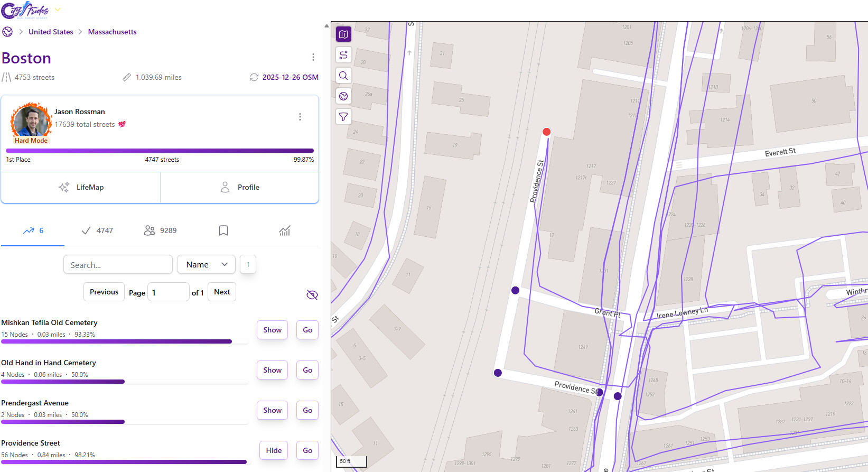
Task: Open Jason Rossman's card options menu
Action: [300, 117]
